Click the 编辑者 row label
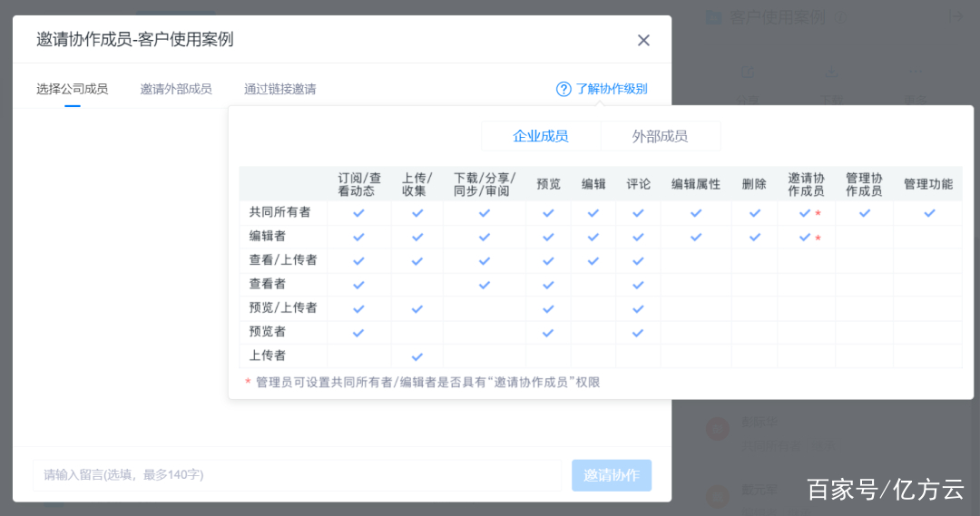980x516 pixels. [267, 236]
